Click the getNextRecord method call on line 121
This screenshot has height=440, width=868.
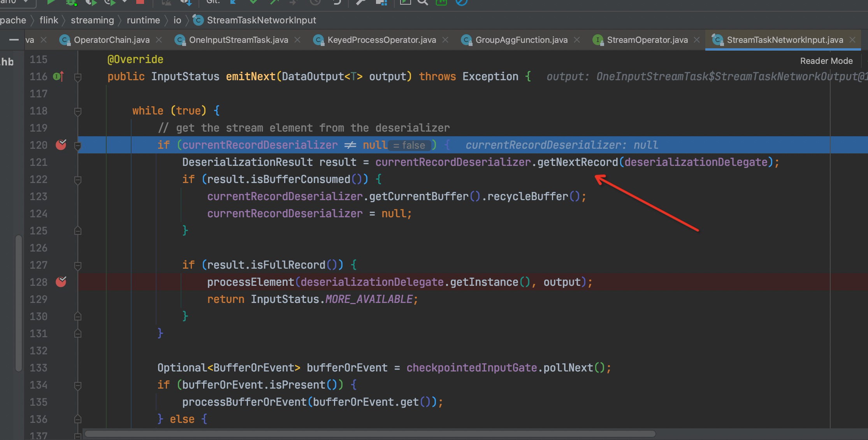[x=578, y=162]
